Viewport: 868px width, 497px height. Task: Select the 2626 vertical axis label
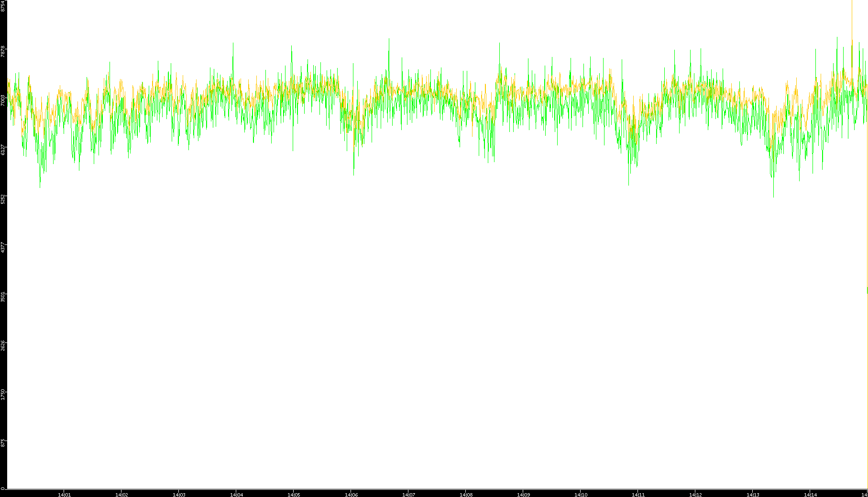click(3, 345)
